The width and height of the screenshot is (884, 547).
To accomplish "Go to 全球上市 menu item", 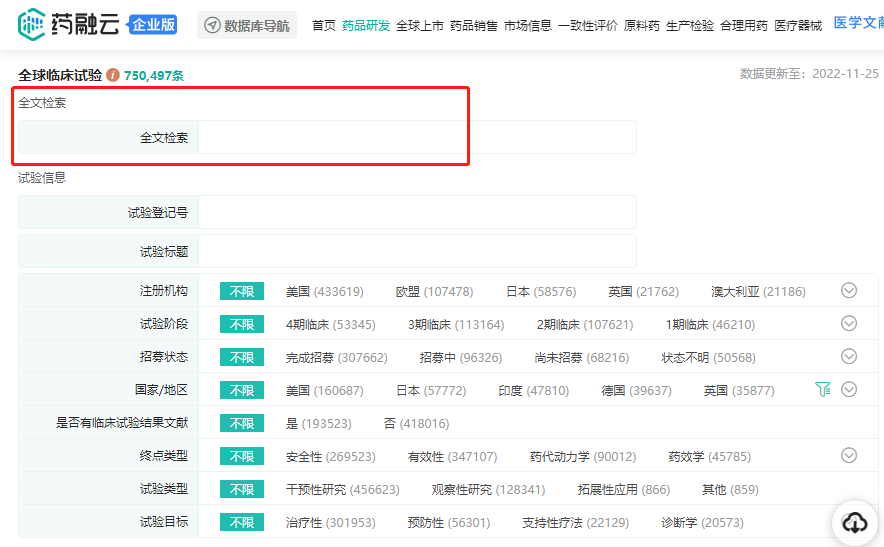I will (420, 26).
